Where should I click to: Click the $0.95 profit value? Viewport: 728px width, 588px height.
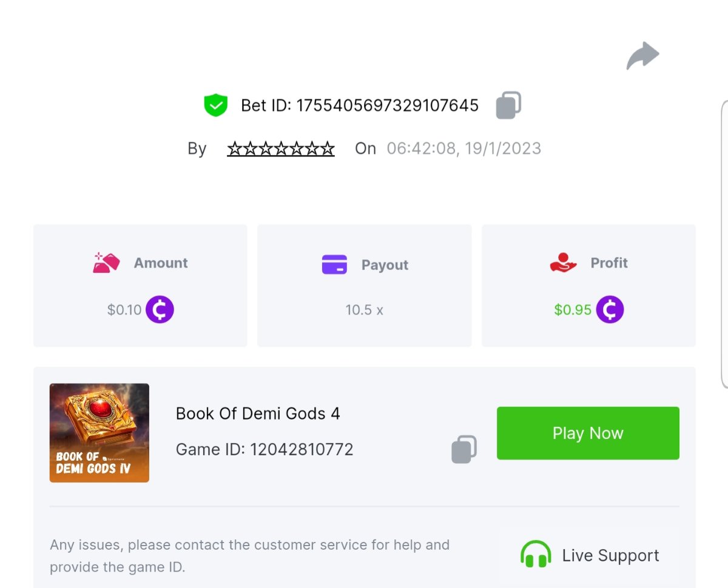click(x=572, y=310)
